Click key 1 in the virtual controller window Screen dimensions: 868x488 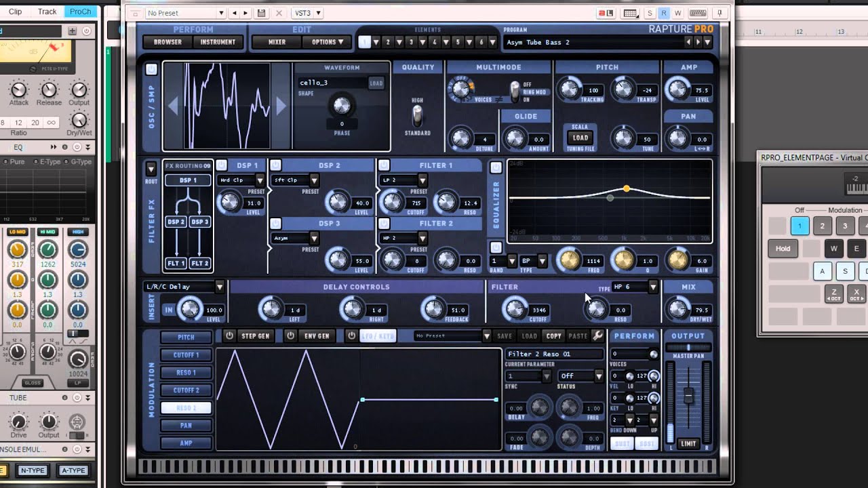click(800, 226)
